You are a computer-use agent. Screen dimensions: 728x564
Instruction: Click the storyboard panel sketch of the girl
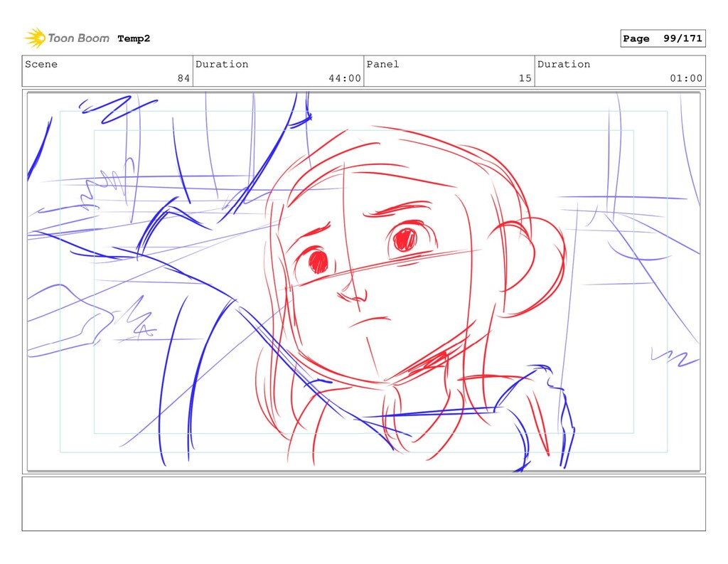click(363, 282)
